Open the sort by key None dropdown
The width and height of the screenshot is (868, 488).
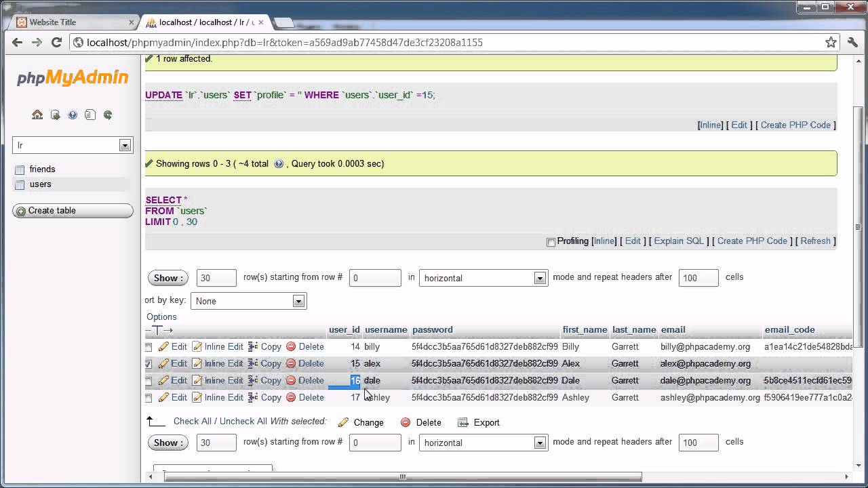pos(248,301)
